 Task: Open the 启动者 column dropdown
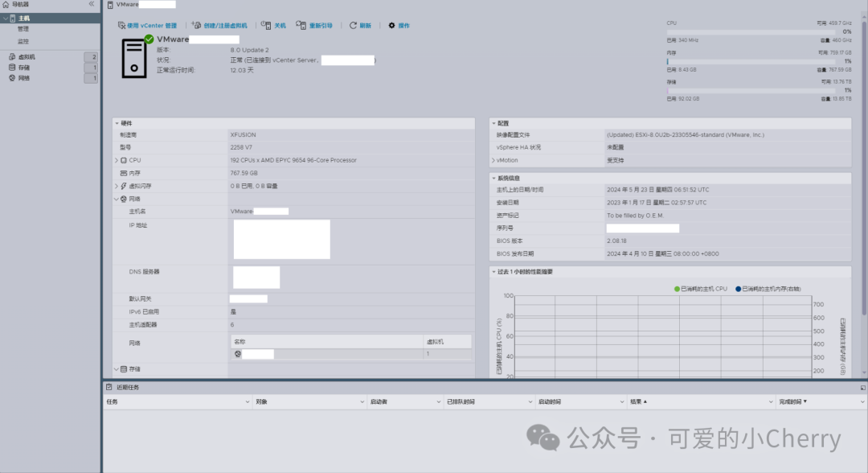(439, 401)
